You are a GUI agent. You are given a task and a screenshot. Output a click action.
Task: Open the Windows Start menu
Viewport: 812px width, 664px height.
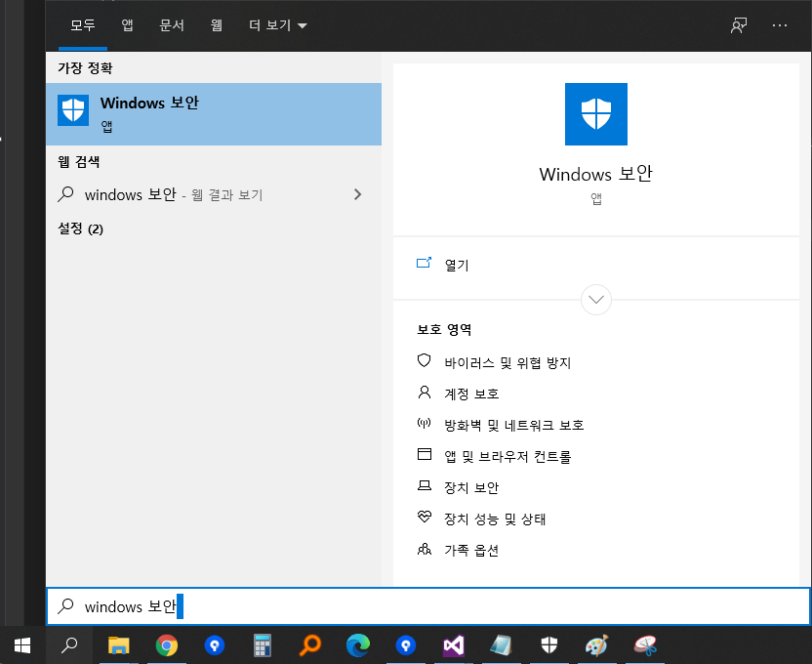pos(22,645)
